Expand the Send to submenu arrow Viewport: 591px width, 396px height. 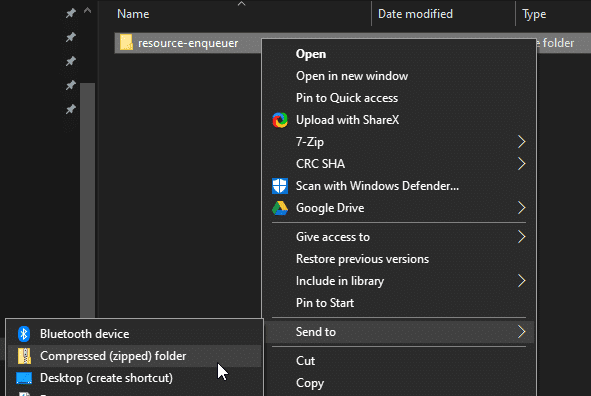(522, 332)
